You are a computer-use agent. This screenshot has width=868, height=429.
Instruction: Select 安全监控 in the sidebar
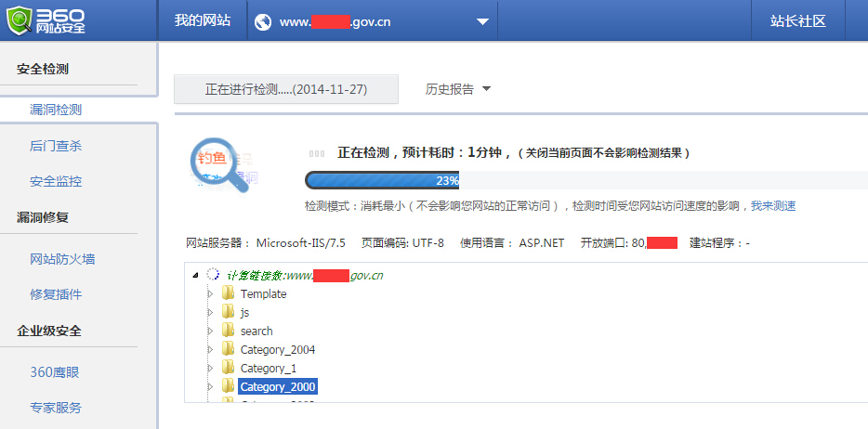(56, 181)
